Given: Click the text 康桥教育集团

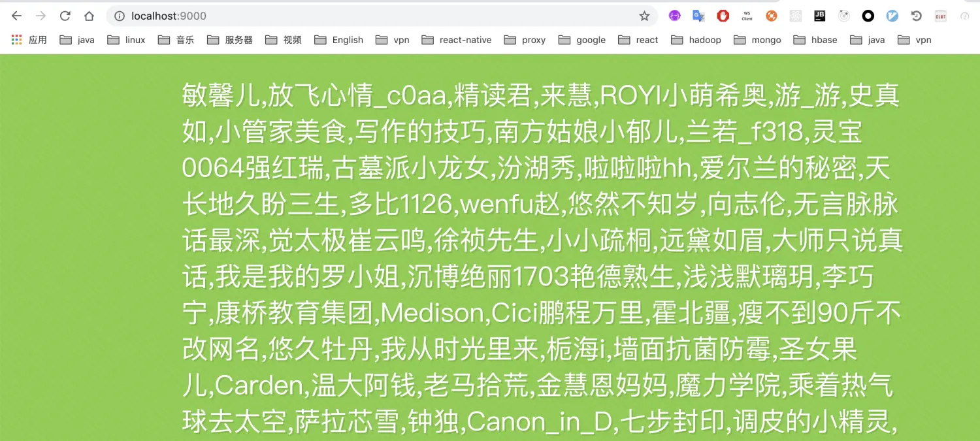Looking at the screenshot, I should [x=294, y=313].
